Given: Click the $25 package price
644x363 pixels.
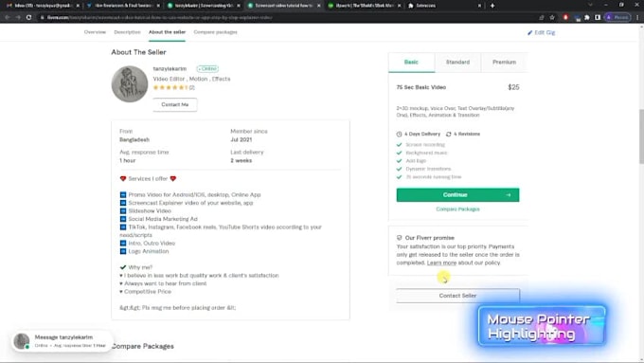Looking at the screenshot, I should 513,87.
